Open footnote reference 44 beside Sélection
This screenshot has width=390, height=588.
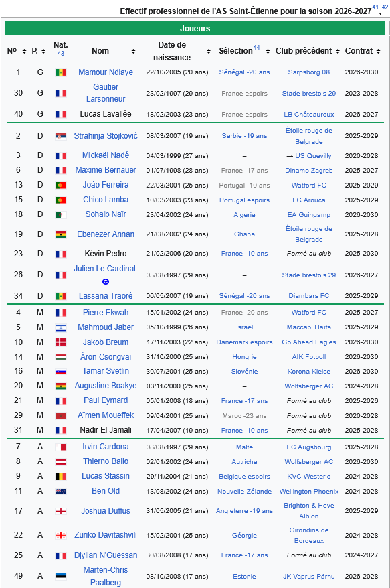click(257, 48)
